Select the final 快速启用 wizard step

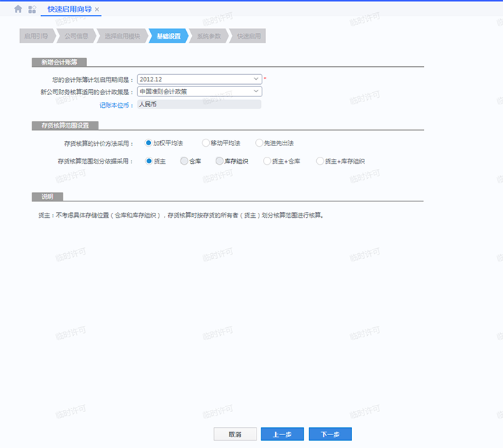click(x=248, y=36)
